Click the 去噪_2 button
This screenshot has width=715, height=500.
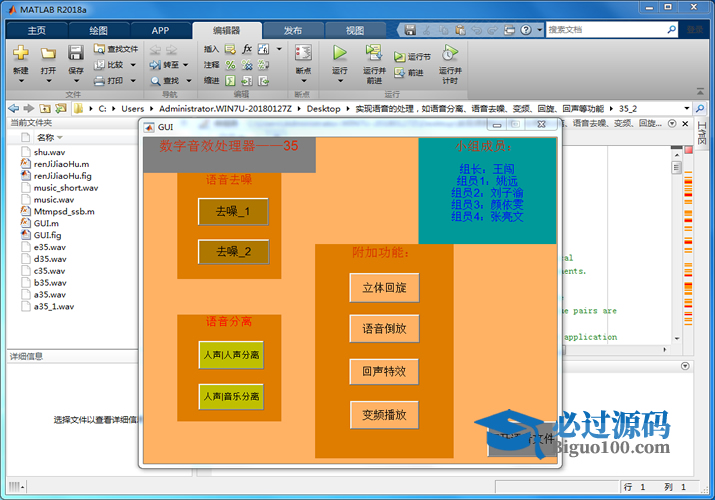point(233,252)
